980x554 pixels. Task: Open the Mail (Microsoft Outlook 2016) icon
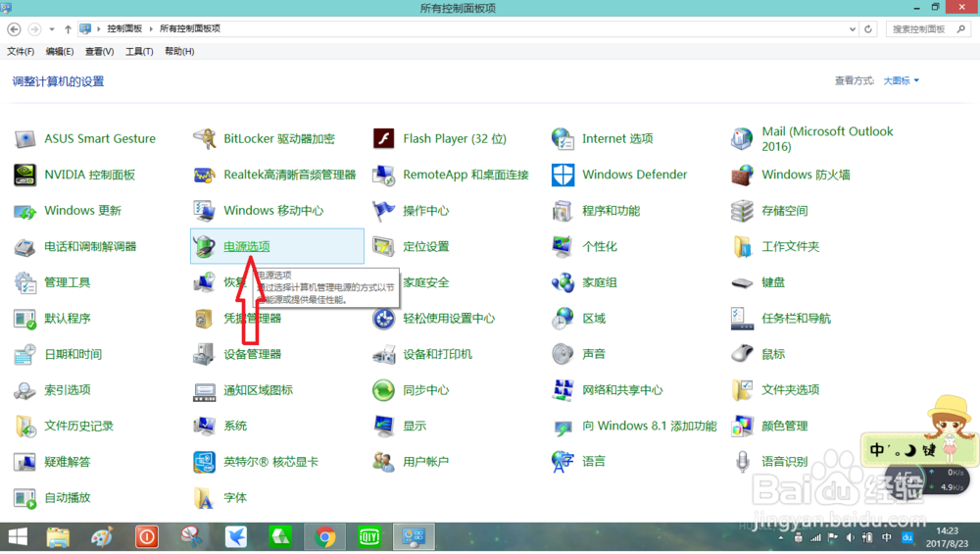tap(742, 139)
